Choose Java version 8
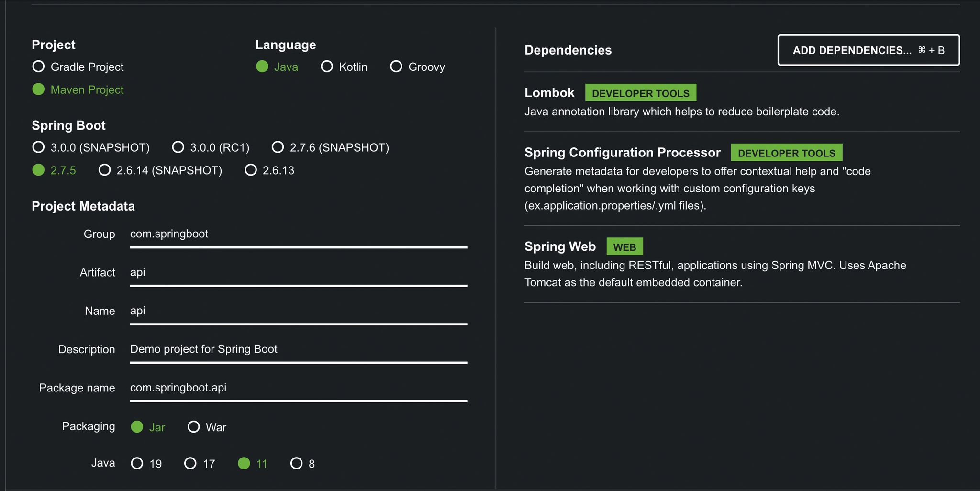The height and width of the screenshot is (491, 980). click(x=297, y=463)
